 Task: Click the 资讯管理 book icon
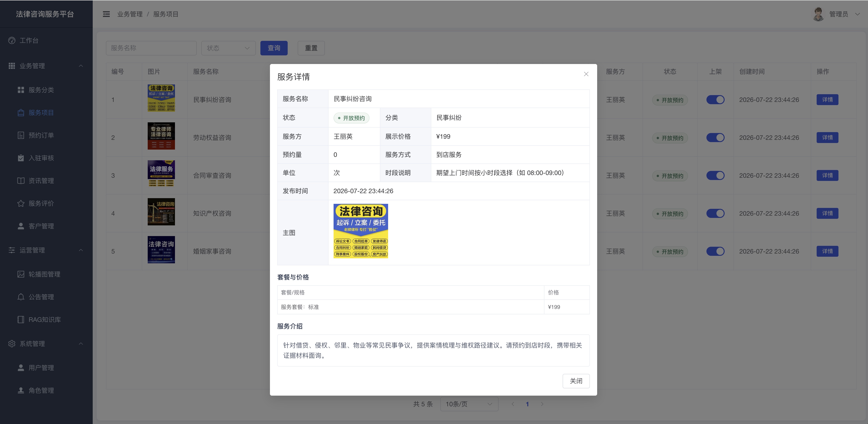click(x=21, y=181)
